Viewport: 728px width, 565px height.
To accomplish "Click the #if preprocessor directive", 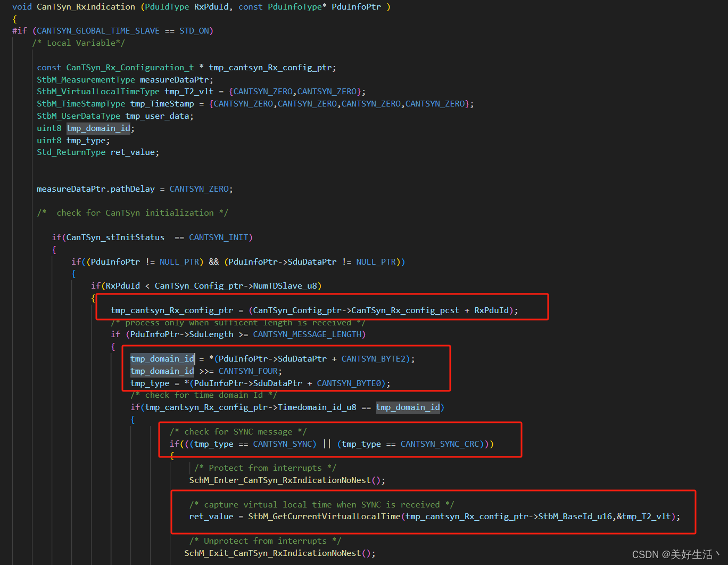I will (20, 31).
